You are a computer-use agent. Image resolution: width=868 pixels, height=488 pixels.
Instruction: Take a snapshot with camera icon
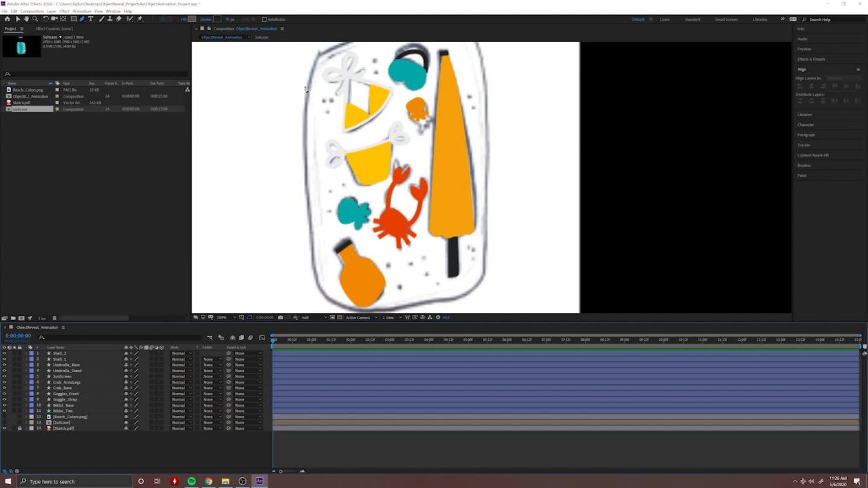tap(280, 317)
